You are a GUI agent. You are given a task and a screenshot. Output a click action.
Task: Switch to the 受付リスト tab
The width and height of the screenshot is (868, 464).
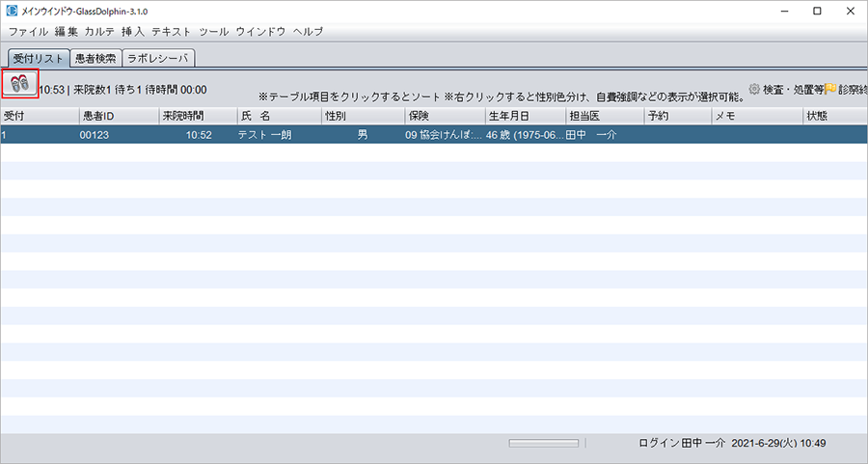(x=39, y=58)
